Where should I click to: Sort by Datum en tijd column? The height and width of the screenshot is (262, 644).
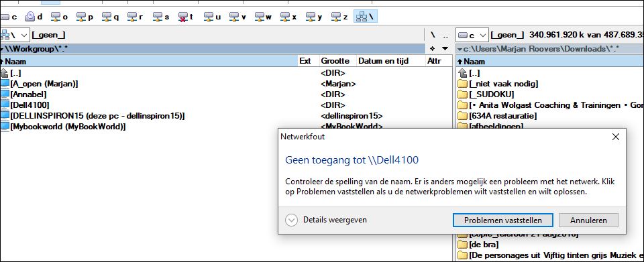click(391, 62)
